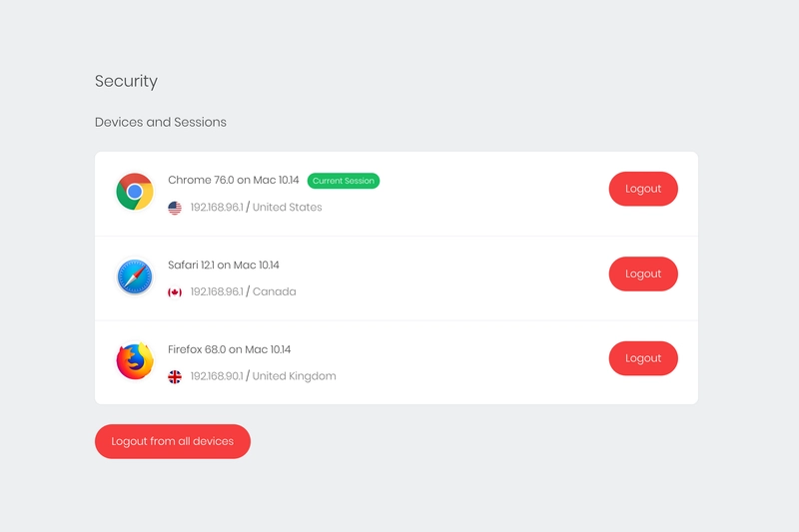Image resolution: width=799 pixels, height=532 pixels.
Task: Click the Canada flag icon
Action: [175, 292]
